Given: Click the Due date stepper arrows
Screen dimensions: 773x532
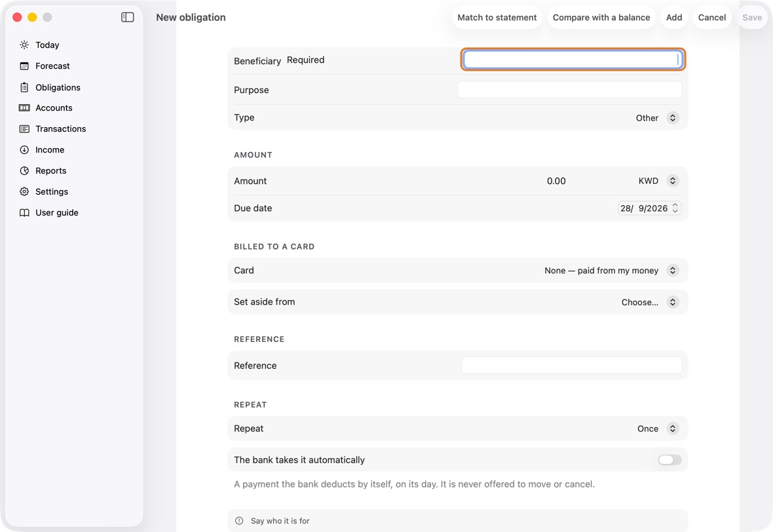Looking at the screenshot, I should 675,208.
